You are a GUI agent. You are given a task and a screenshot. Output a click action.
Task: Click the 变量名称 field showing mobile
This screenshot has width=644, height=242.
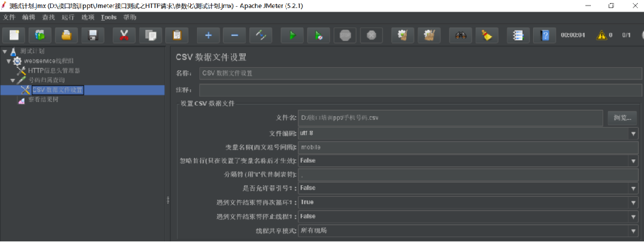tap(468, 147)
